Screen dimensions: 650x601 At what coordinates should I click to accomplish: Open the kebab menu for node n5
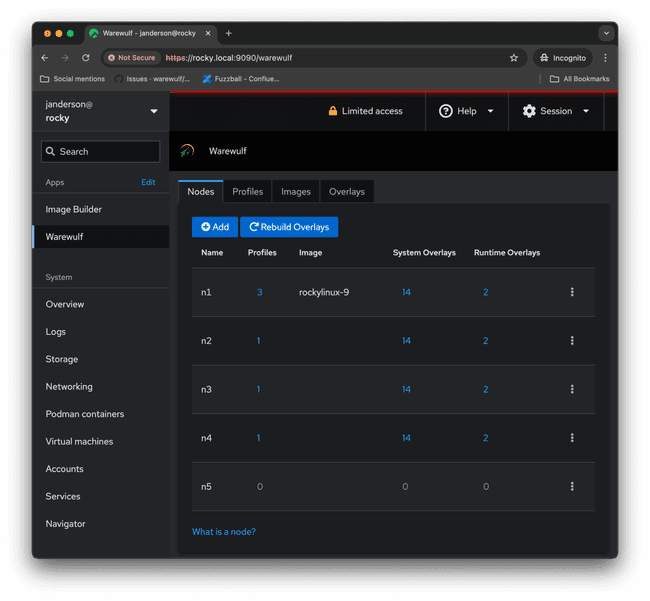(572, 486)
